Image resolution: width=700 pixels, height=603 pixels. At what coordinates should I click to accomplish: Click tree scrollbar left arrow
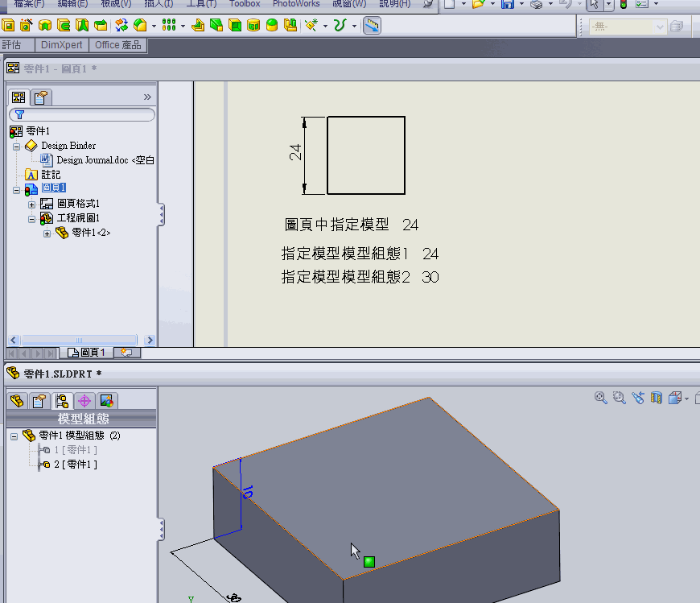tap(14, 341)
